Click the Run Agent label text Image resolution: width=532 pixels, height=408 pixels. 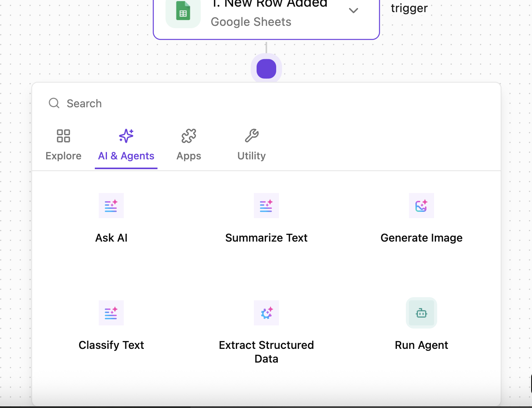click(x=422, y=345)
